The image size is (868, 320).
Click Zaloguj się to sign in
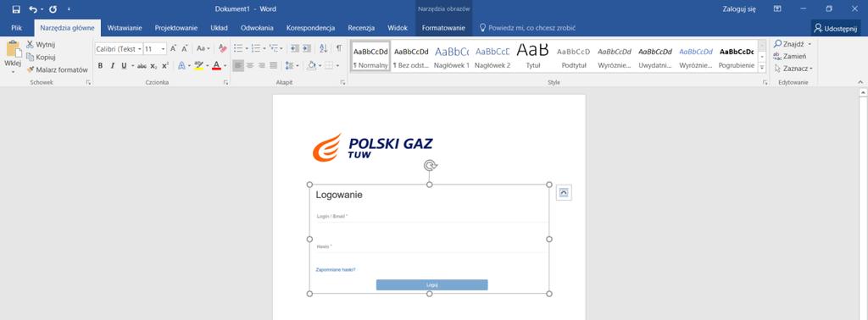739,8
